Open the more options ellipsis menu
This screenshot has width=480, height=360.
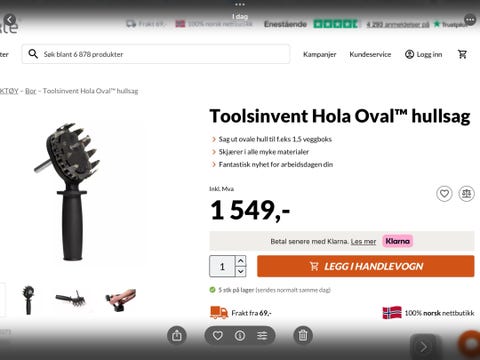tap(470, 20)
